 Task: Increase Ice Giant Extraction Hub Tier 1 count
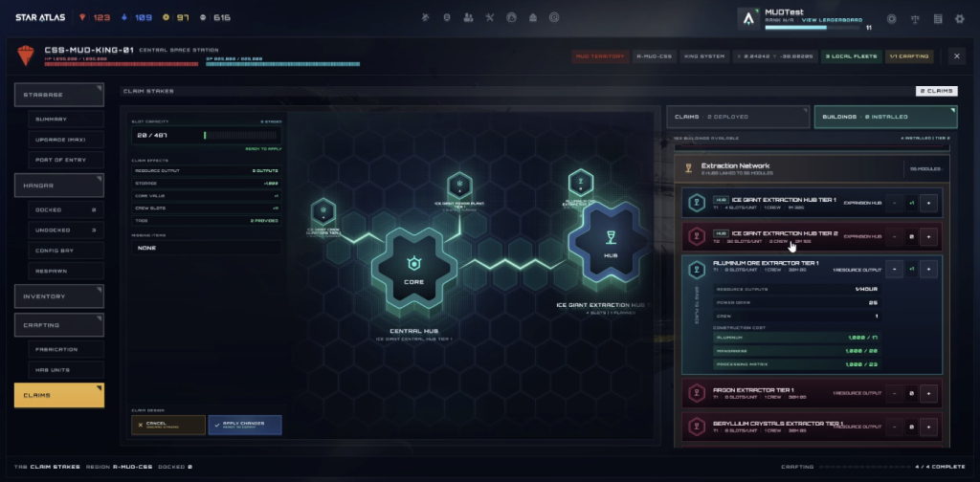928,203
